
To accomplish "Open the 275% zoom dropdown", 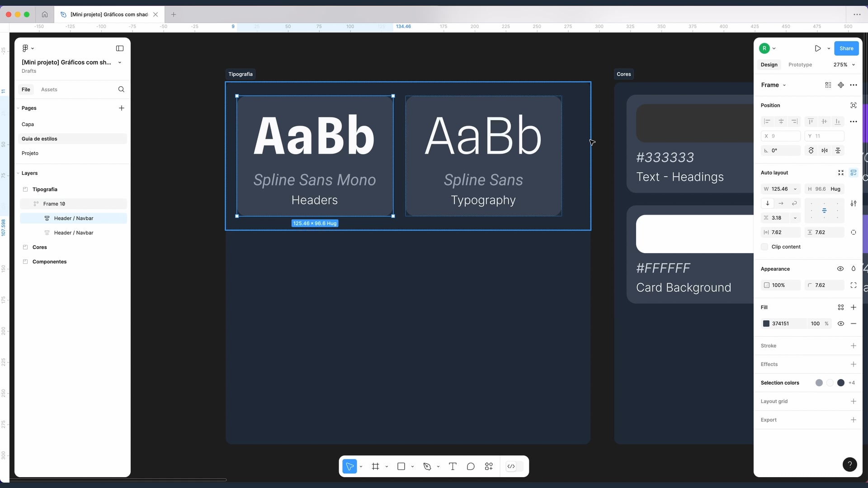I will [844, 65].
